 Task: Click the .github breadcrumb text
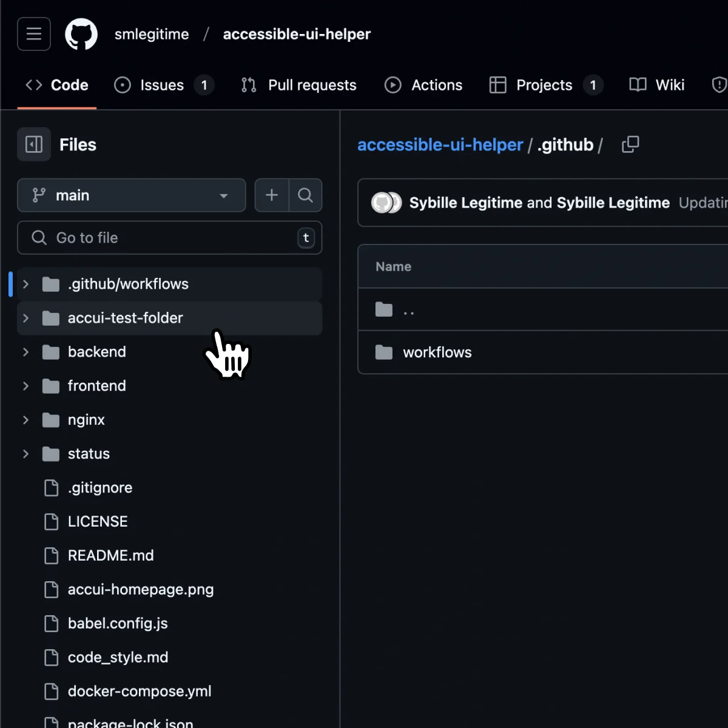(x=565, y=144)
